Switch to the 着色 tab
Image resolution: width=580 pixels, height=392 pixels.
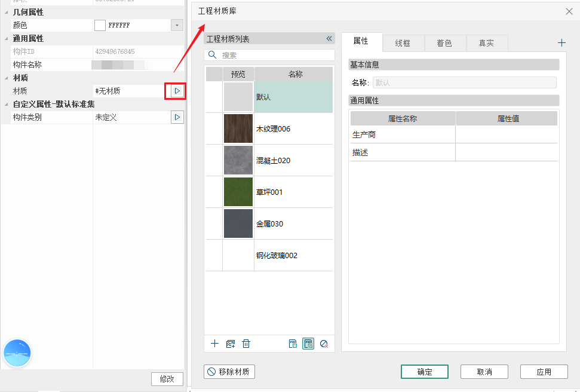444,43
